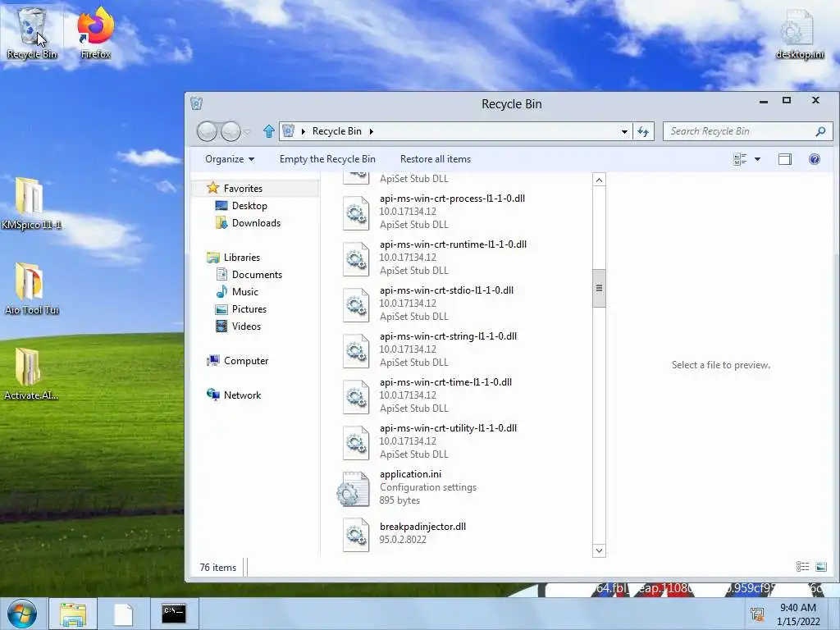Click the Recycle Bin title bar icon
840x630 pixels.
point(197,103)
